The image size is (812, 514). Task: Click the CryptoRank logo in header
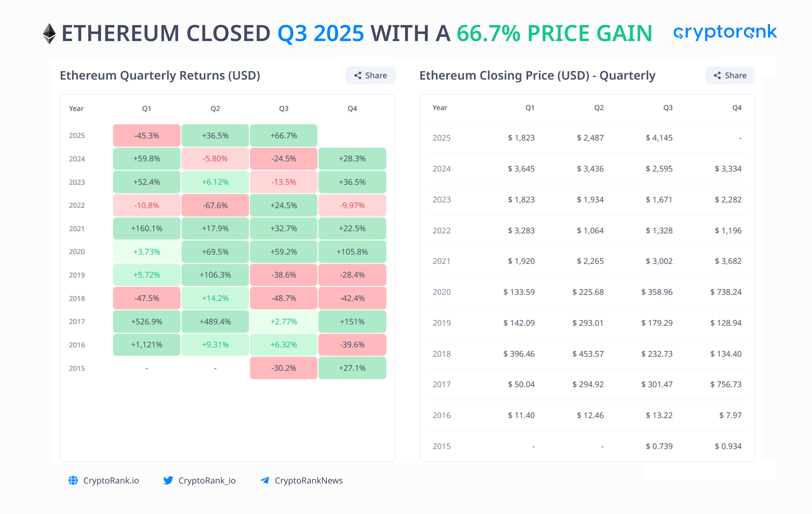click(725, 32)
